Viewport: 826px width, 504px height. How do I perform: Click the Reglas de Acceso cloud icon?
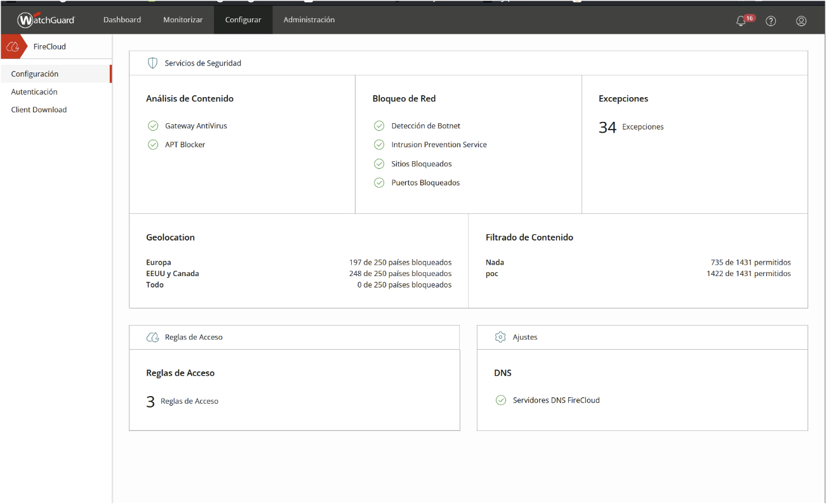tap(152, 337)
